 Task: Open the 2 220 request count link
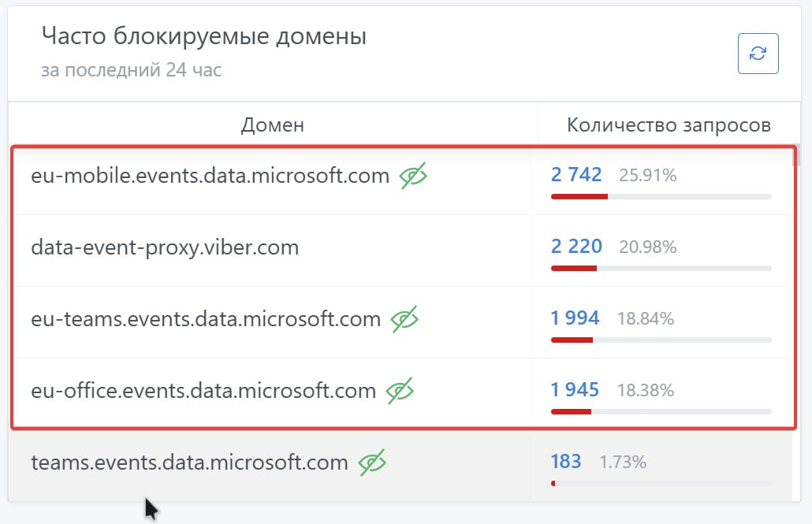576,247
